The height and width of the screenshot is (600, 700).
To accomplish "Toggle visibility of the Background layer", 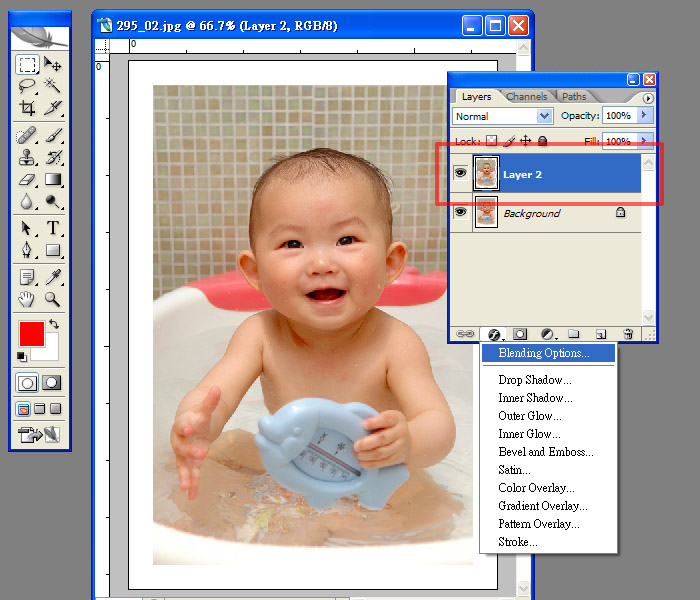I will [461, 213].
